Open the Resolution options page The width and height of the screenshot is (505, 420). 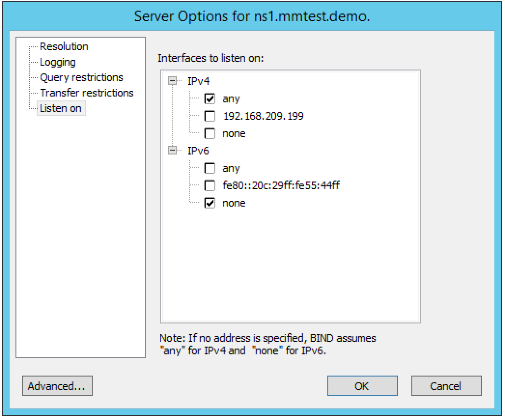point(64,47)
